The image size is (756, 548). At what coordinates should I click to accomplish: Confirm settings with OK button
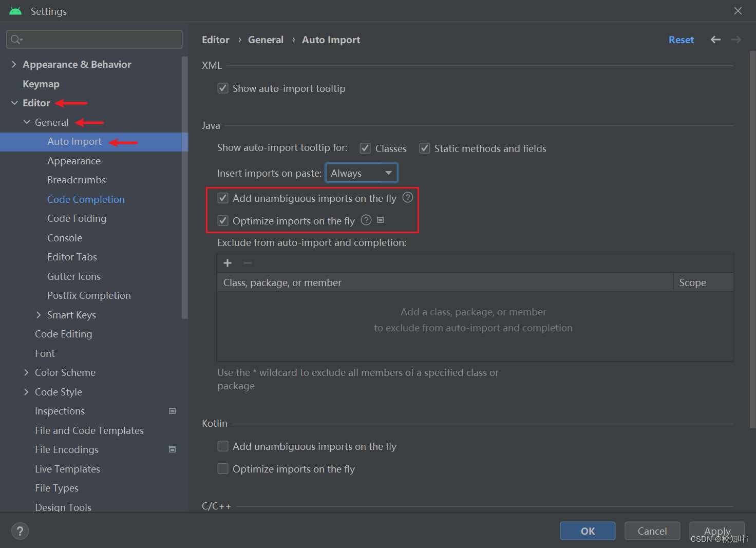point(588,531)
